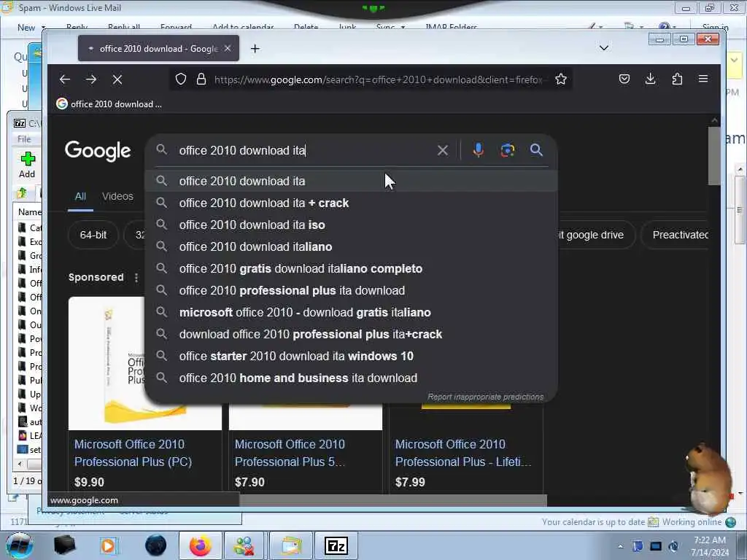
Task: Open Firefox from the taskbar
Action: (x=200, y=545)
